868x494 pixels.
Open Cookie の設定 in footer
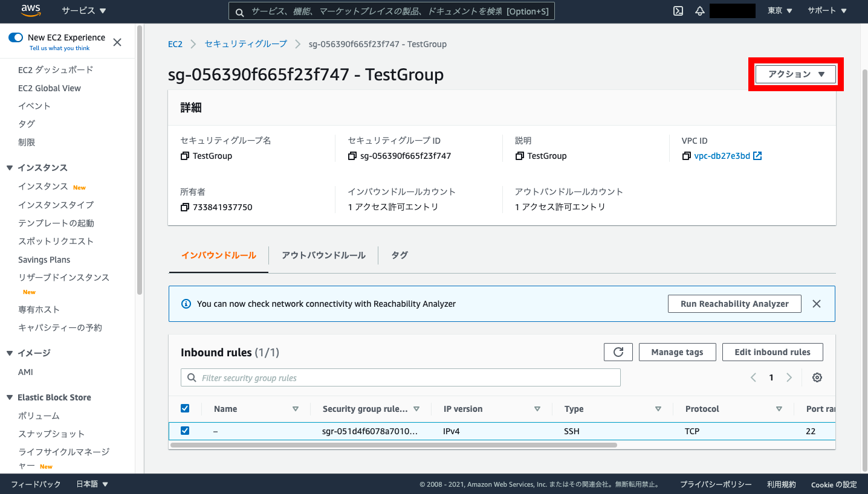pyautogui.click(x=834, y=484)
